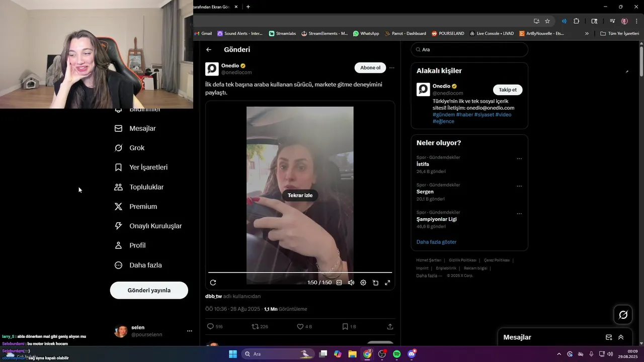
Task: Click the Tekrar izle overlay button
Action: pyautogui.click(x=300, y=196)
